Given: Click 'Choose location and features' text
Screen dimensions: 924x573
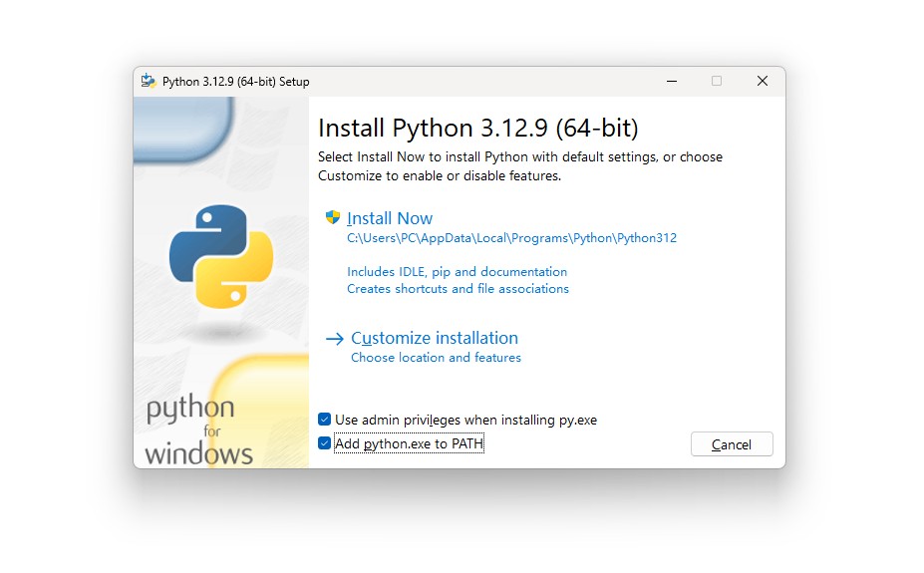Looking at the screenshot, I should (436, 358).
